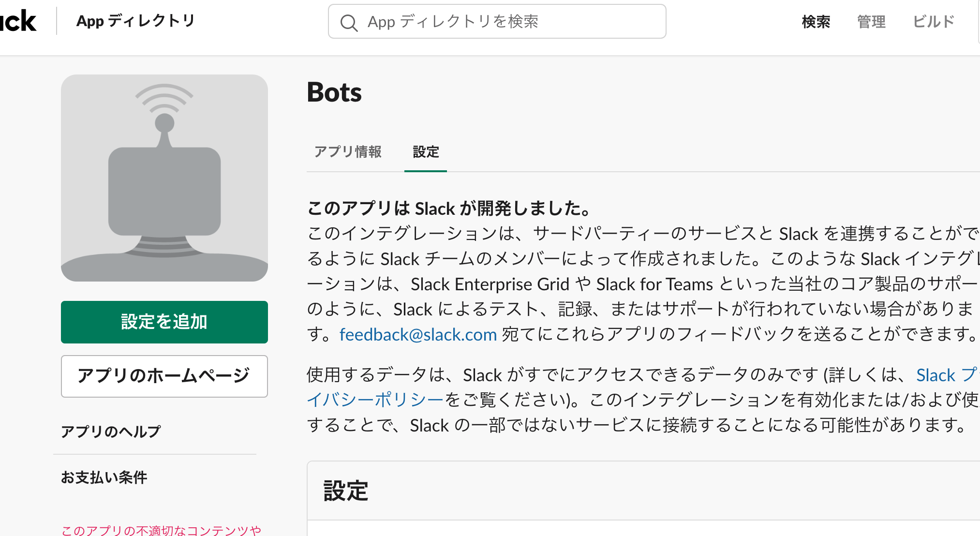Click the Slack logo
The width and height of the screenshot is (980, 536).
[x=18, y=21]
